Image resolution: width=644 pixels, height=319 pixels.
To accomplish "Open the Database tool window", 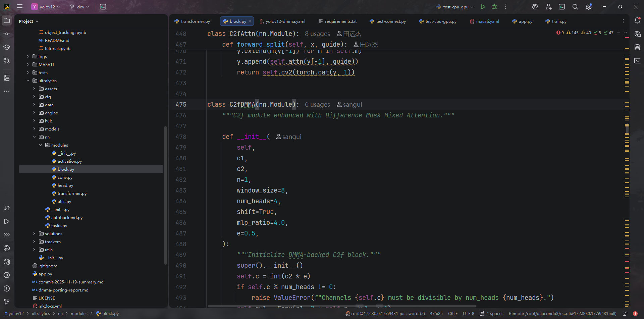I will point(637,47).
